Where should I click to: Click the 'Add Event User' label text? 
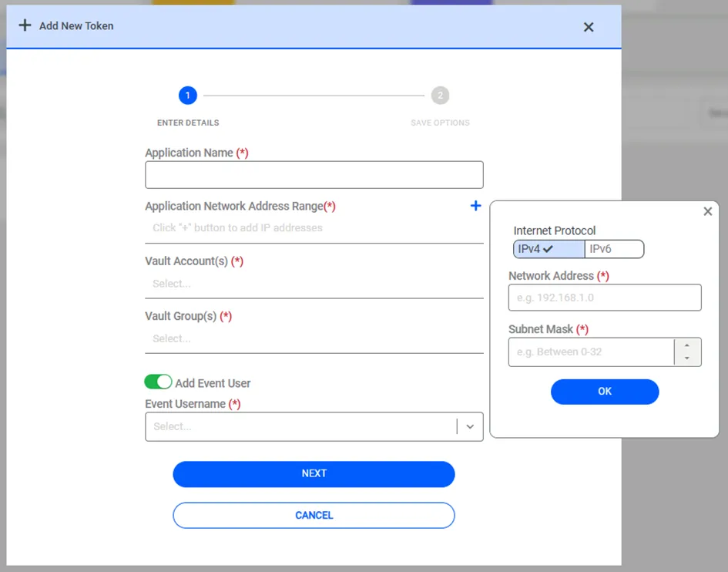tap(213, 383)
